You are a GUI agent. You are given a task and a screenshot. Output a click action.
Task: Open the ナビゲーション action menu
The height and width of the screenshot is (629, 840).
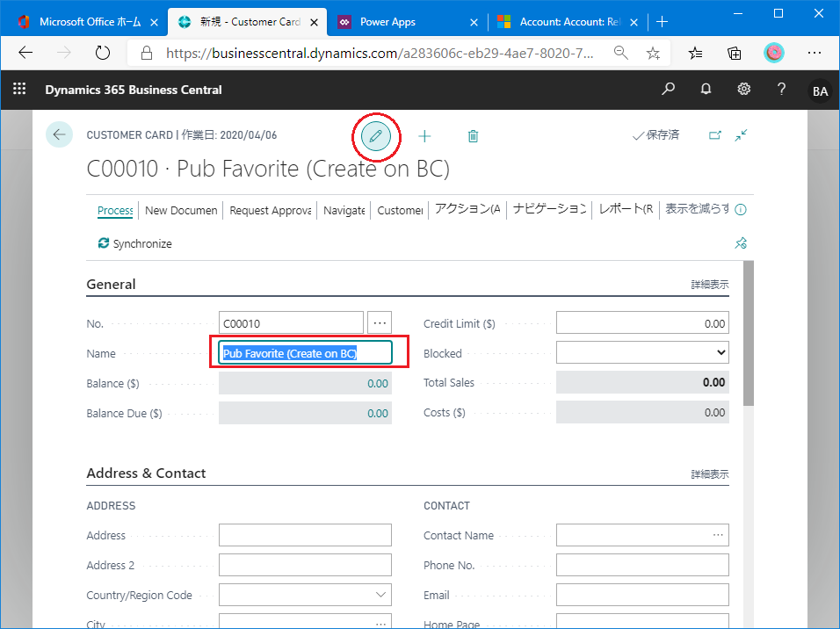coord(549,209)
